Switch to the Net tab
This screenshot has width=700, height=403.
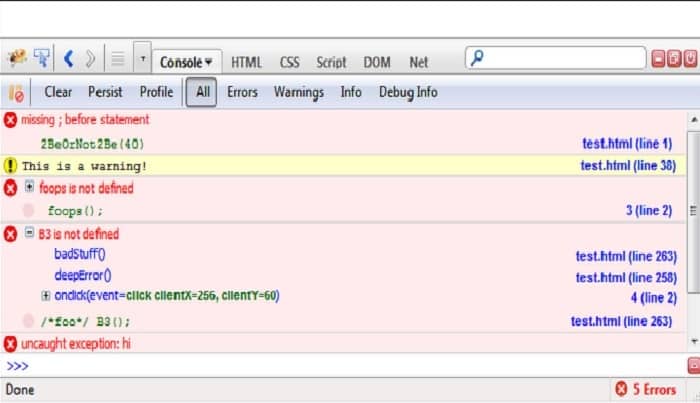click(x=418, y=62)
